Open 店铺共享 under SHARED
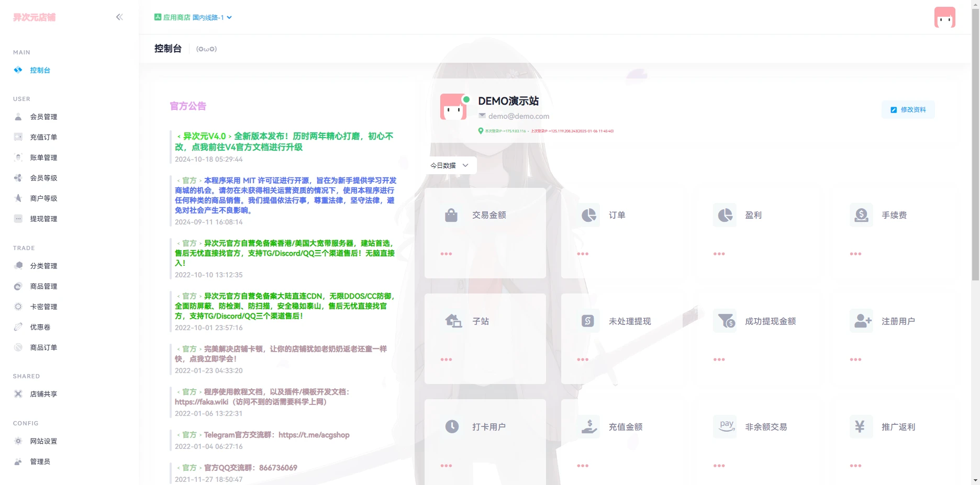The width and height of the screenshot is (980, 485). click(x=44, y=394)
